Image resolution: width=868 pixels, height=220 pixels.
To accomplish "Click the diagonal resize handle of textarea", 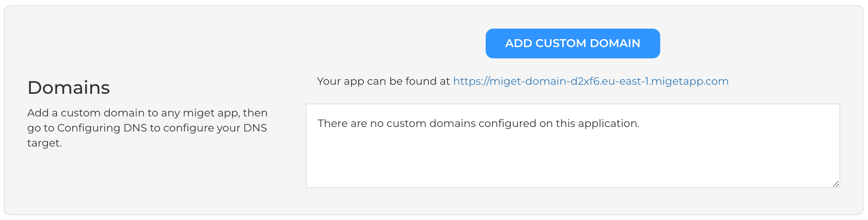I will 836,184.
